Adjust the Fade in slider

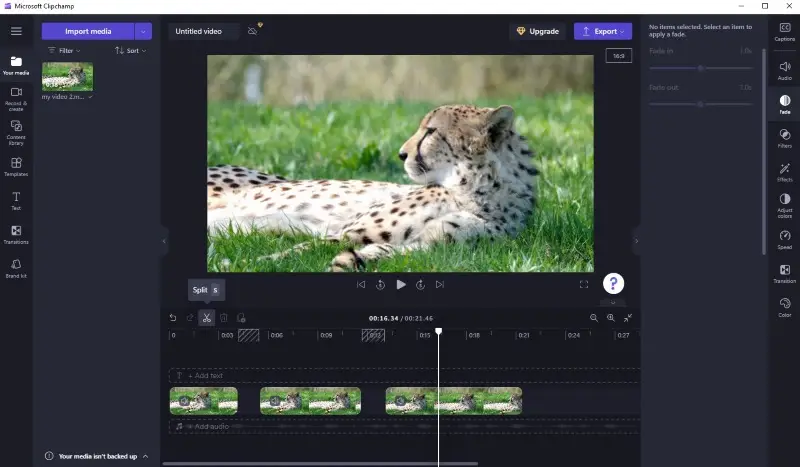coord(701,68)
